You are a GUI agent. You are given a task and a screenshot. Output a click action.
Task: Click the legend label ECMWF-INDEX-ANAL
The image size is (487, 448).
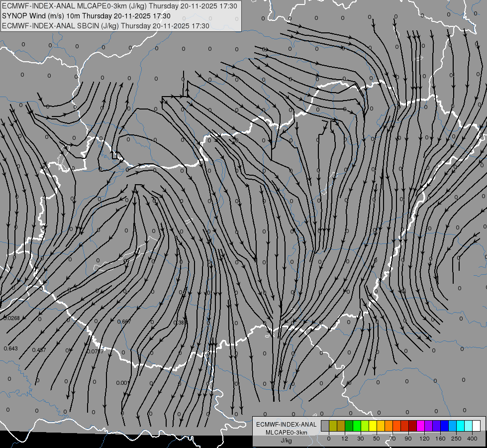[x=287, y=425]
